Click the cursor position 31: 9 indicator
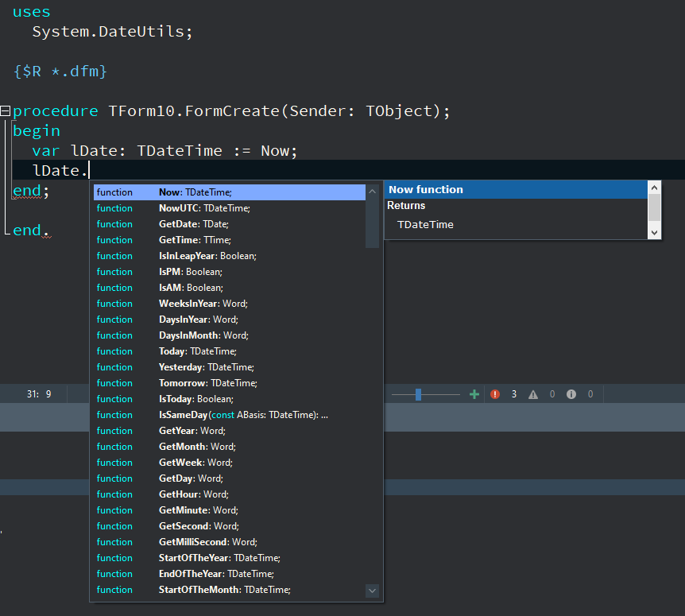 click(39, 394)
